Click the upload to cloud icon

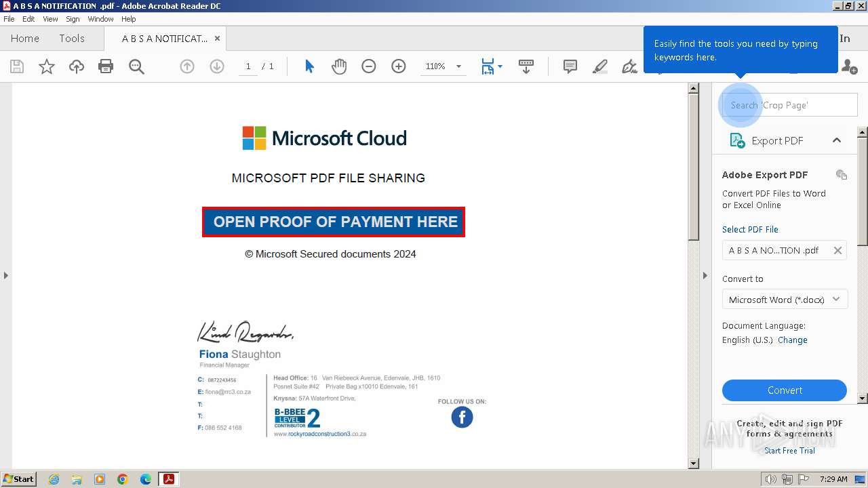(77, 66)
